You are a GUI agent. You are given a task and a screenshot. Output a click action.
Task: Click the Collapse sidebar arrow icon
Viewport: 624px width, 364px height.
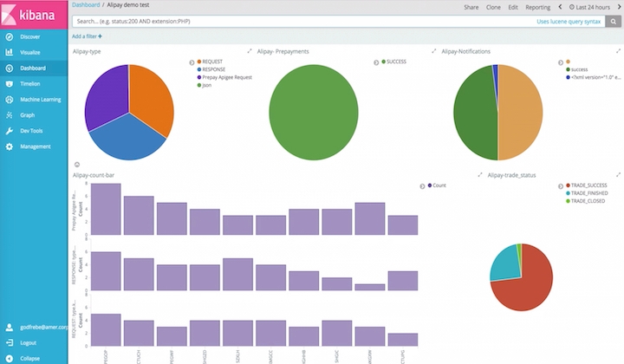pyautogui.click(x=10, y=359)
